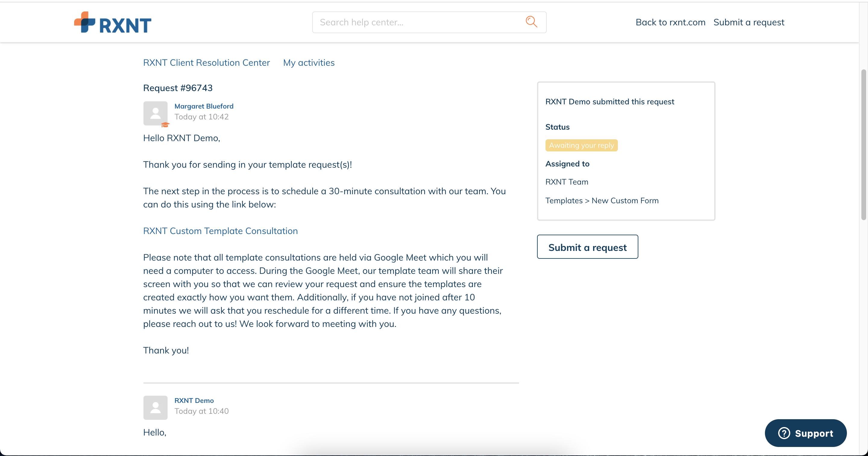Open Margaret Blueford's profile link
The height and width of the screenshot is (456, 868).
coord(204,106)
